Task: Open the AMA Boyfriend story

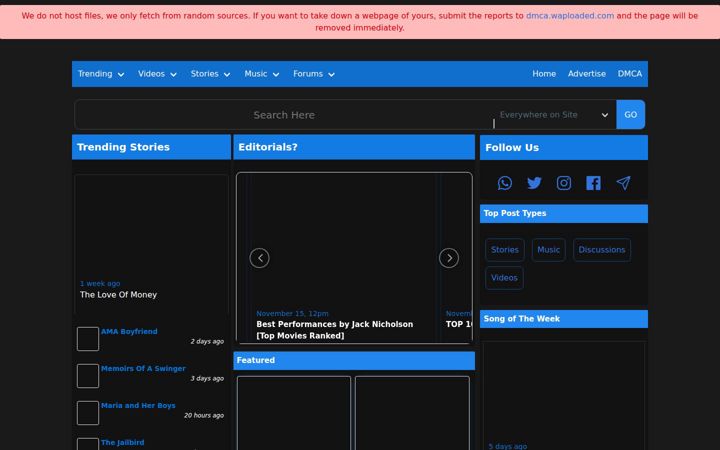Action: pyautogui.click(x=129, y=332)
